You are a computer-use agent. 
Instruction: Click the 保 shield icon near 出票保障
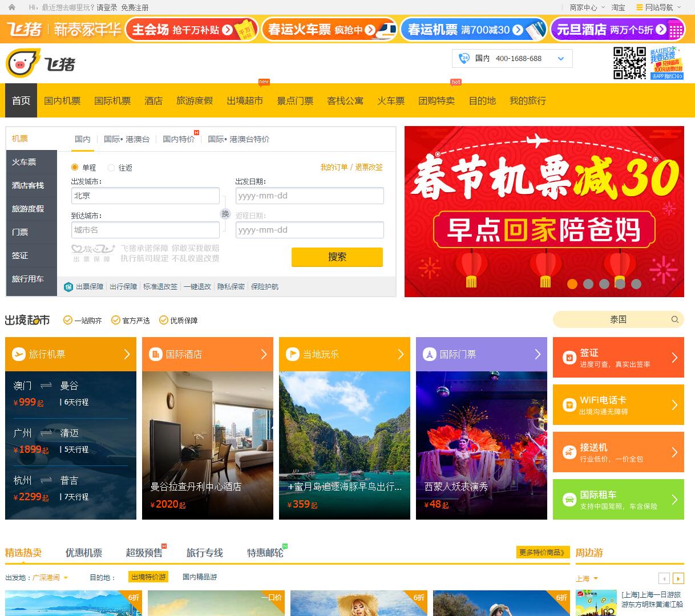point(68,286)
